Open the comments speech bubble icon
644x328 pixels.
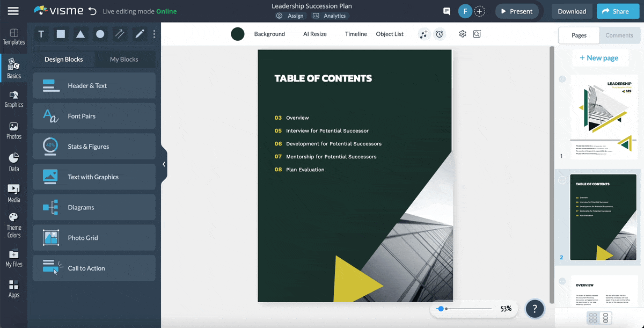click(447, 11)
